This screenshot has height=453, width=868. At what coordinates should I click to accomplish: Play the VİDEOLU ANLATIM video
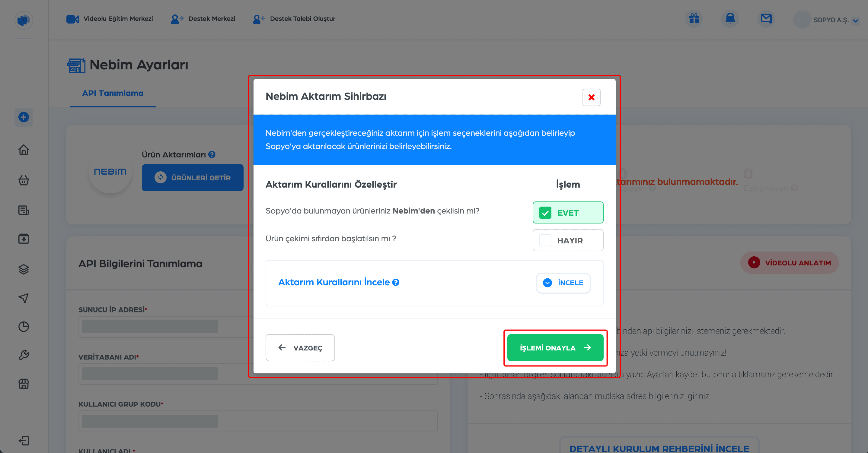(x=789, y=263)
